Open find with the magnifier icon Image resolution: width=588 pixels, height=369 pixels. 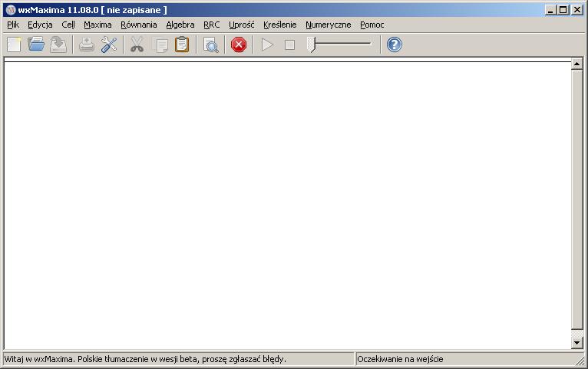[x=211, y=45]
